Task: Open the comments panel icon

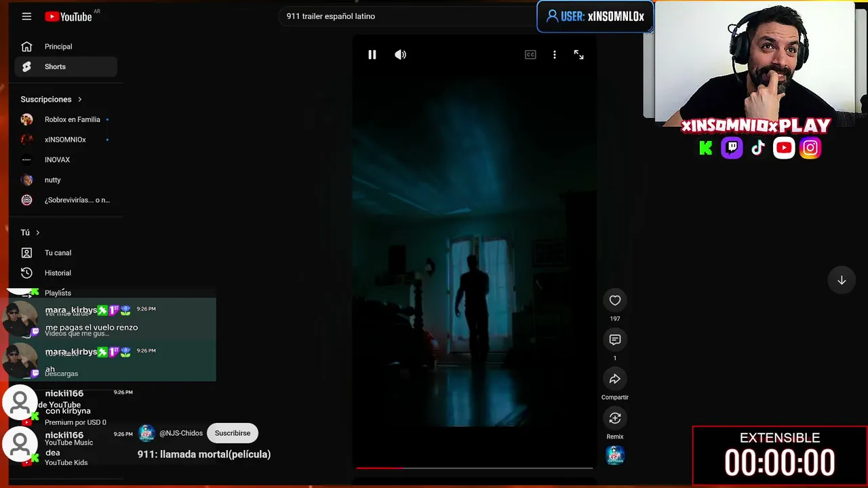Action: pyautogui.click(x=615, y=340)
